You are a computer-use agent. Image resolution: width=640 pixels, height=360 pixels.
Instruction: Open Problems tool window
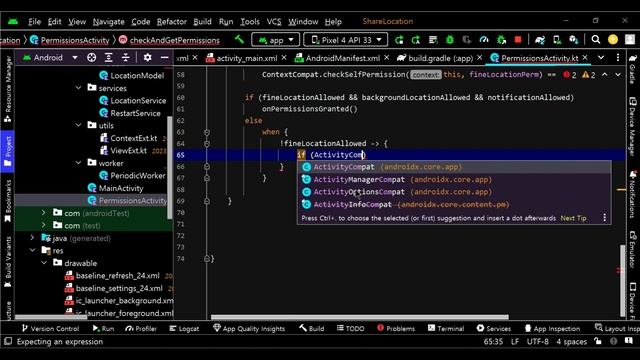tap(396, 328)
